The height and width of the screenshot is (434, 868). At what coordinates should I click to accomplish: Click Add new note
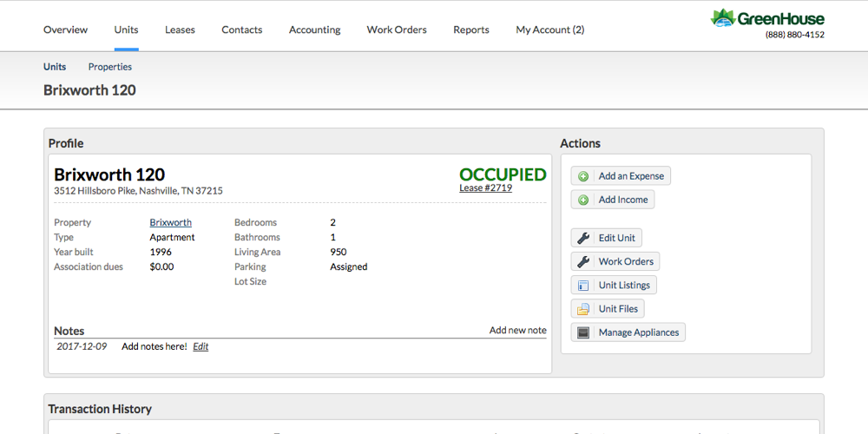(517, 330)
